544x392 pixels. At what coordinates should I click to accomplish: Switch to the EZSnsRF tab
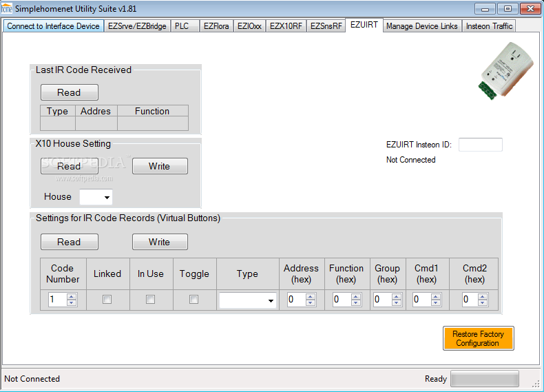326,26
